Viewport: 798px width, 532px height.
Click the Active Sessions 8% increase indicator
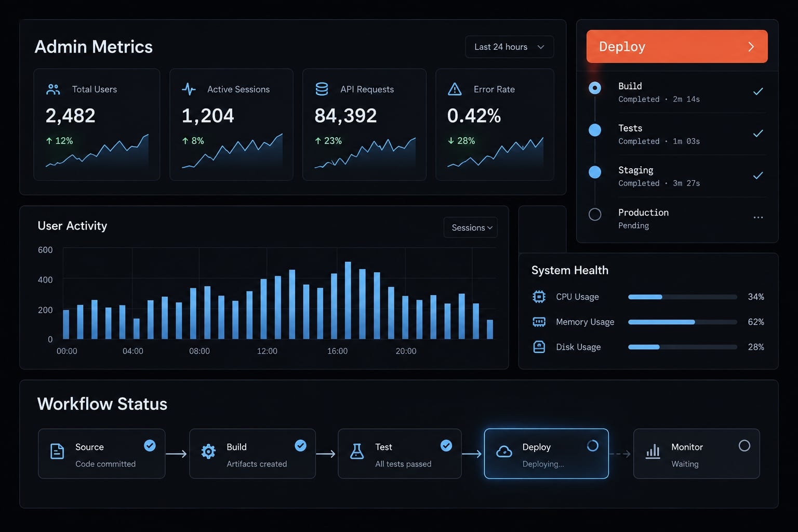(193, 141)
